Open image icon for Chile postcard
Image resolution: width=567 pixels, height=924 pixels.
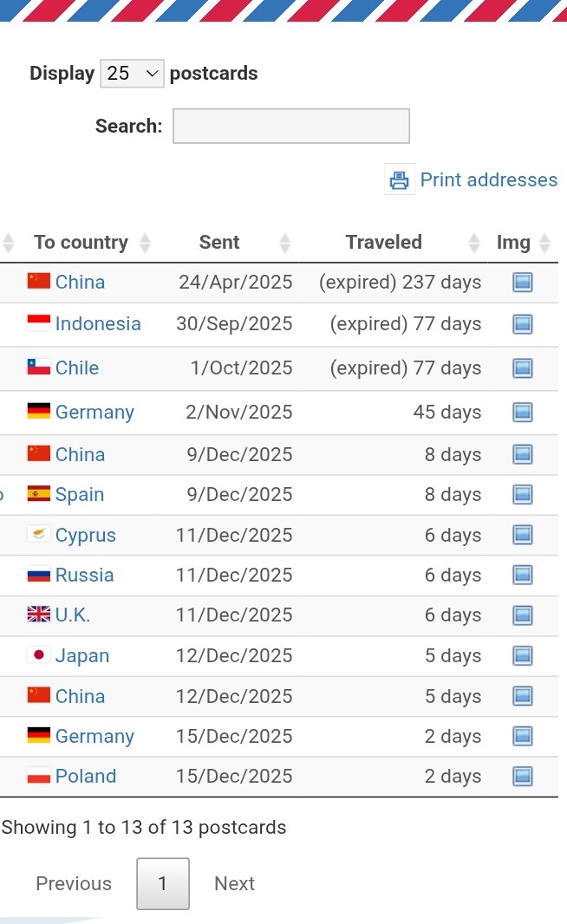click(522, 368)
